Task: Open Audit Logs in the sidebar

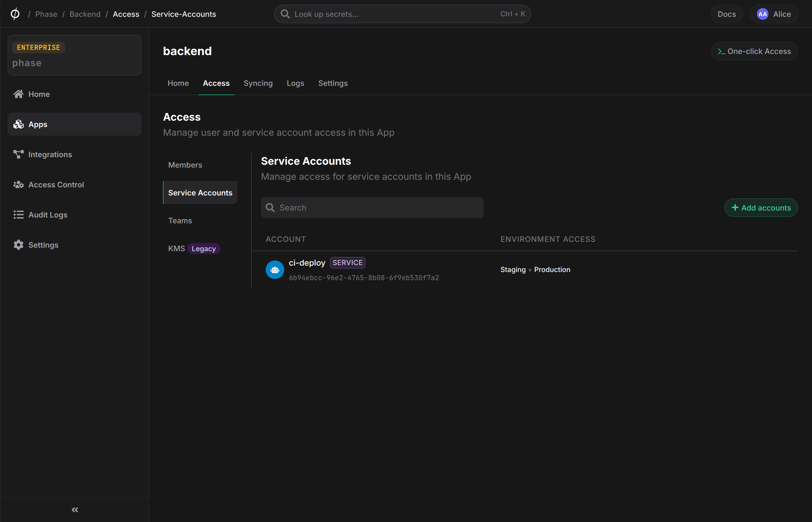Action: 74,215
